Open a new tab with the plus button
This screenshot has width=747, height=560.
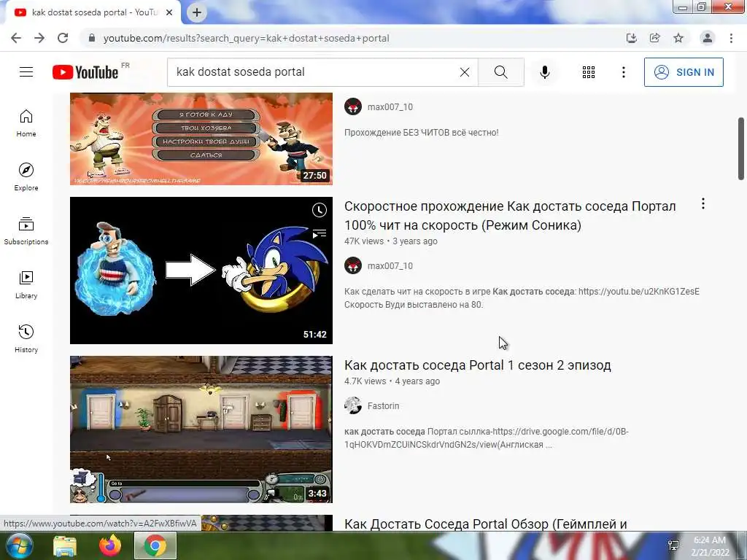197,12
